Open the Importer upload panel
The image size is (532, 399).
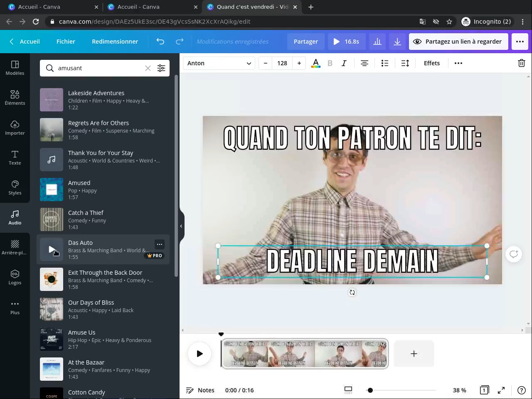[15, 128]
